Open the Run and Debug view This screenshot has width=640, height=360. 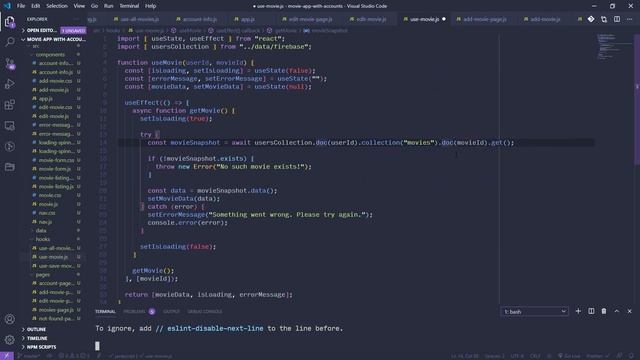[x=10, y=84]
